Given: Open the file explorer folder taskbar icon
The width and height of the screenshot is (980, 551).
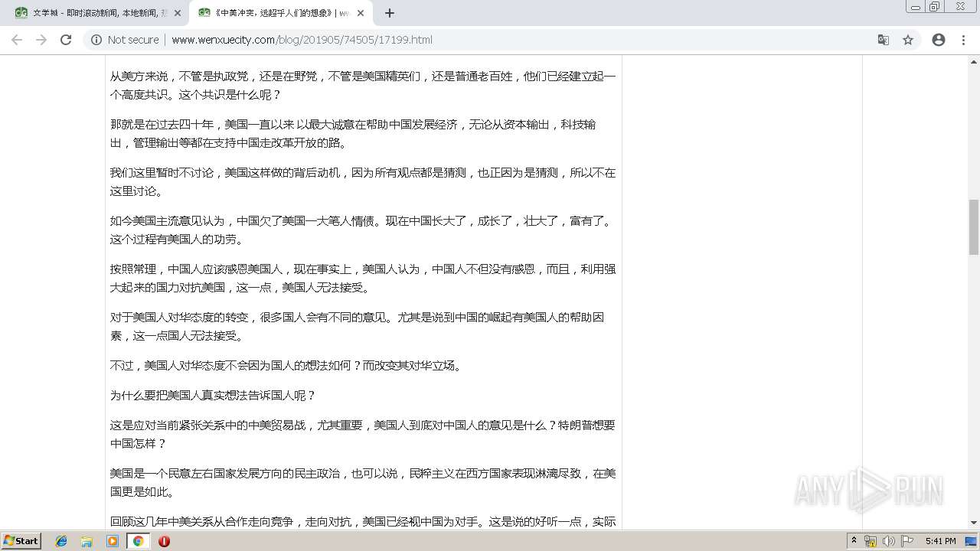Looking at the screenshot, I should (x=87, y=541).
